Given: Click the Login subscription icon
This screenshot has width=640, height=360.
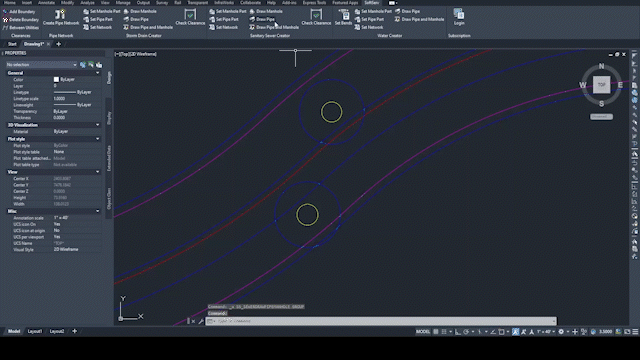Looking at the screenshot, I should 459,17.
